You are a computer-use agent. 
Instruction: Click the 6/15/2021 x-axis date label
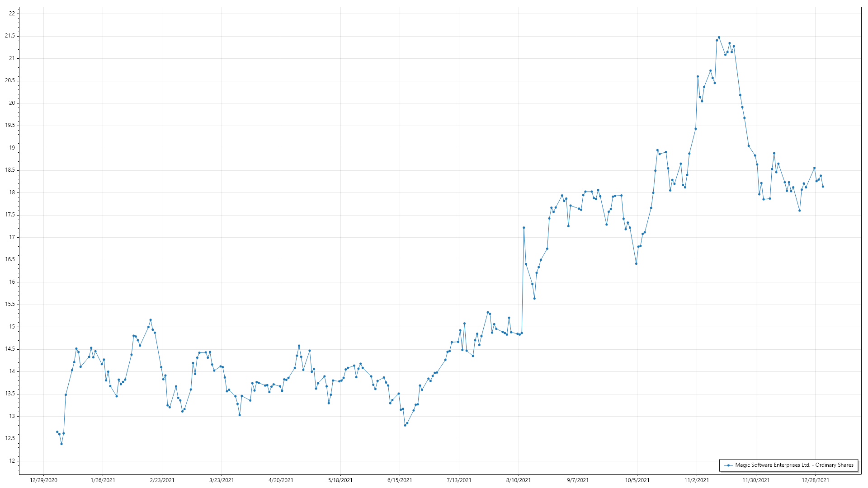tap(400, 480)
